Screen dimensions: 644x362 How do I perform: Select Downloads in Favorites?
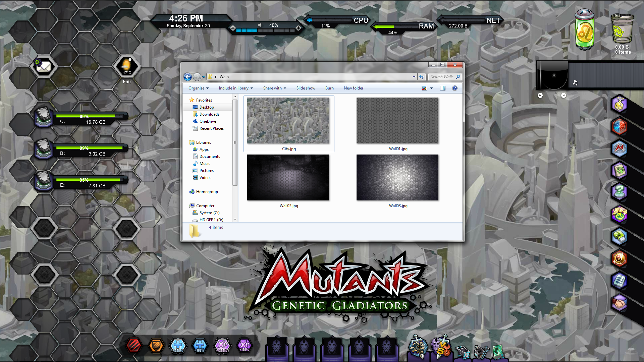pyautogui.click(x=209, y=114)
